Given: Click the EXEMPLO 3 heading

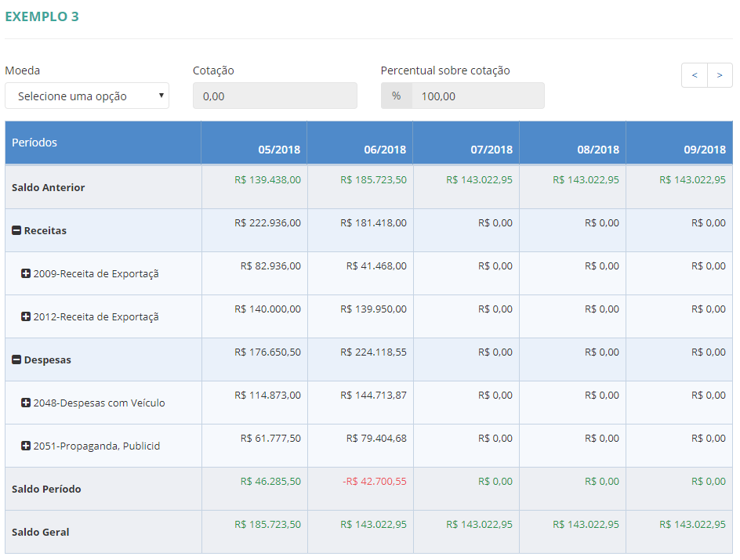Looking at the screenshot, I should (42, 16).
